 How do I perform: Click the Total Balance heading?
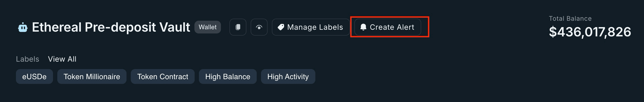point(570,19)
